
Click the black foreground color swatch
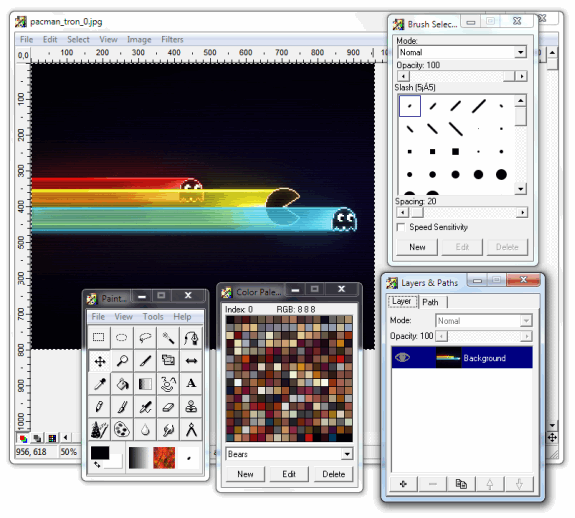pos(99,452)
